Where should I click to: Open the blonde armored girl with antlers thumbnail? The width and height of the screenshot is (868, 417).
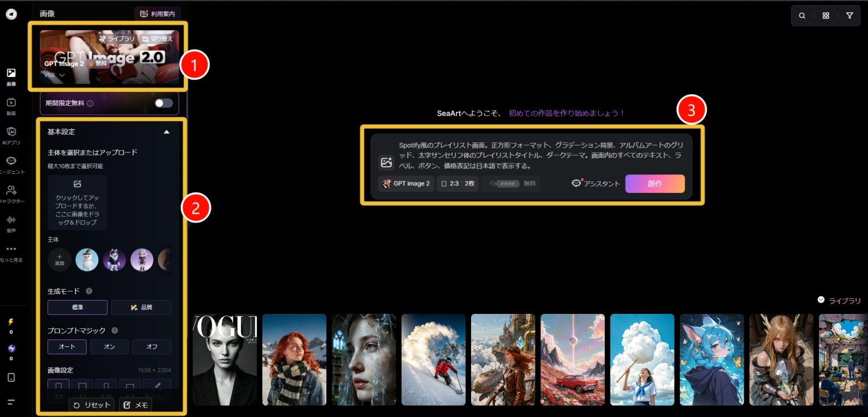point(781,360)
